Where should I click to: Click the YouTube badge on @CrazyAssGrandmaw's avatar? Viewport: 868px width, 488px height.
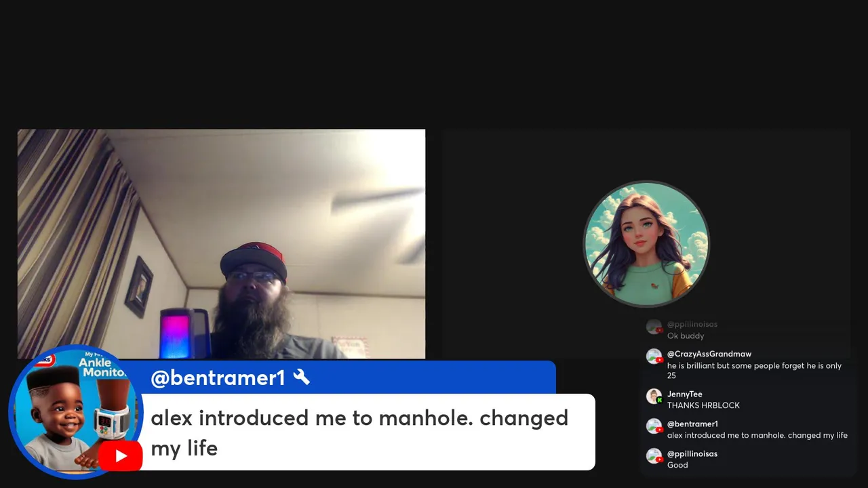pyautogui.click(x=659, y=361)
